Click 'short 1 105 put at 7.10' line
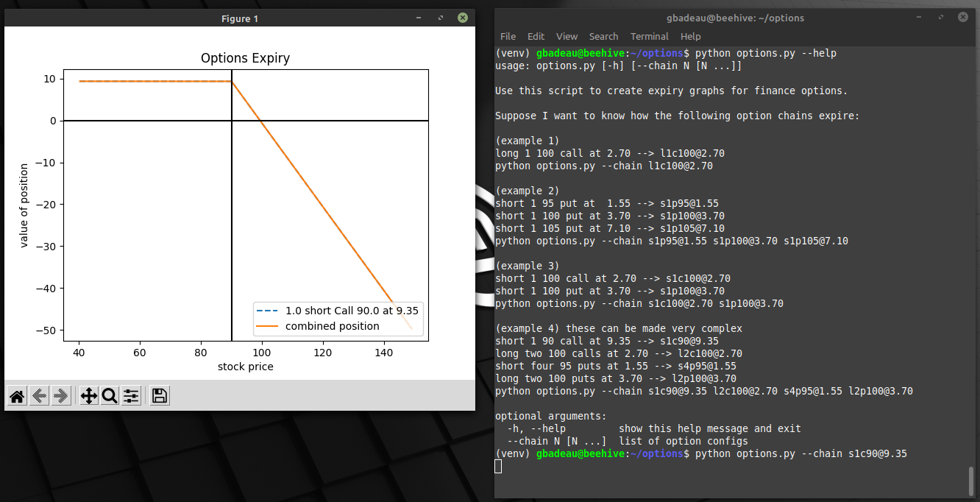 pos(610,228)
